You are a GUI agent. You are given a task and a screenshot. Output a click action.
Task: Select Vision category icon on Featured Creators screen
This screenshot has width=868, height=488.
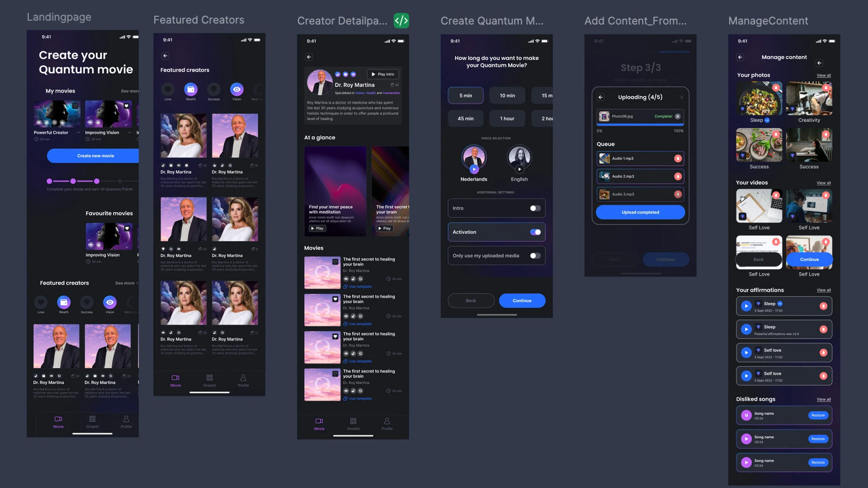(237, 89)
